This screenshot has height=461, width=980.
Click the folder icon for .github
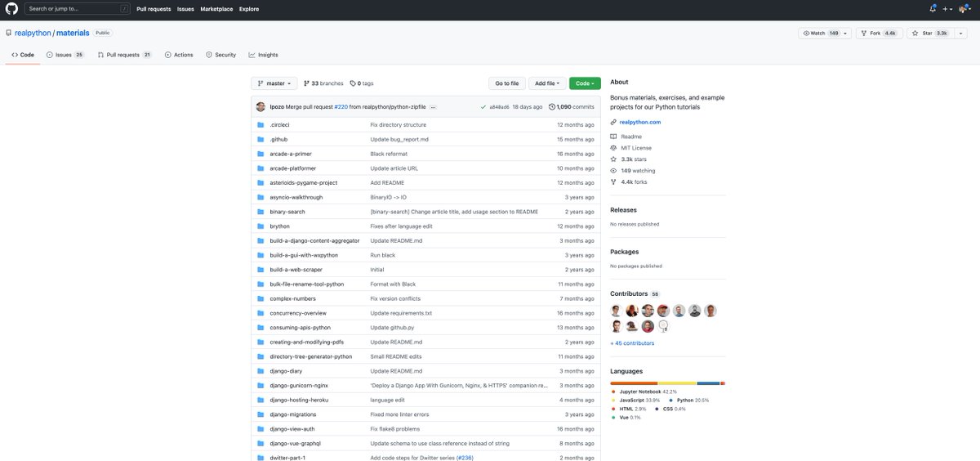[261, 140]
